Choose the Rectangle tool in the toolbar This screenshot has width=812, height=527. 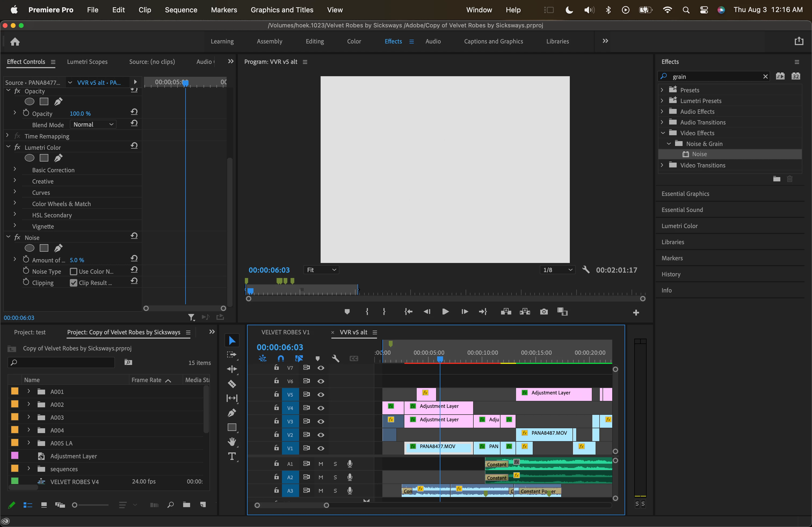[232, 427]
